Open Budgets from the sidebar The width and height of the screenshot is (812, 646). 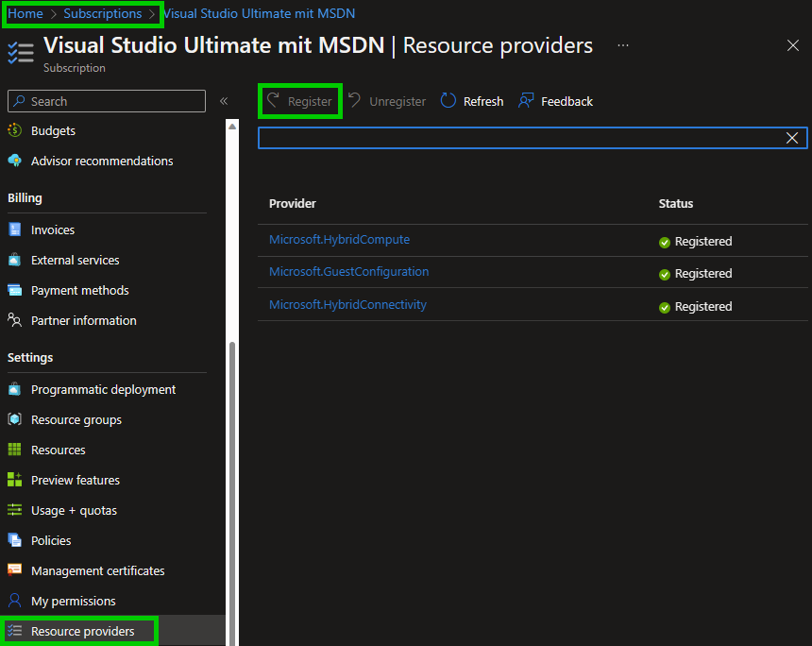click(53, 130)
